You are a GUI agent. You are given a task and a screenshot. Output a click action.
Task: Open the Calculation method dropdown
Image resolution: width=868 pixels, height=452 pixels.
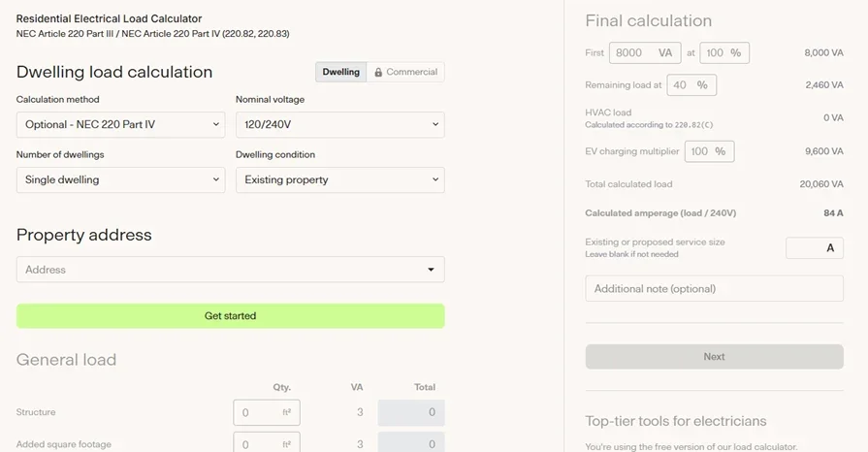pyautogui.click(x=120, y=125)
